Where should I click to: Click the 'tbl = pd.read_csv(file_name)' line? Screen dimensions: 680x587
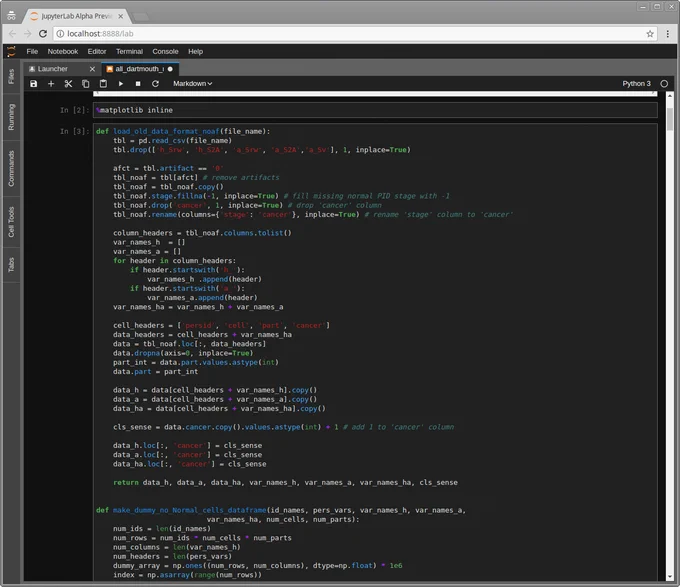tap(172, 140)
